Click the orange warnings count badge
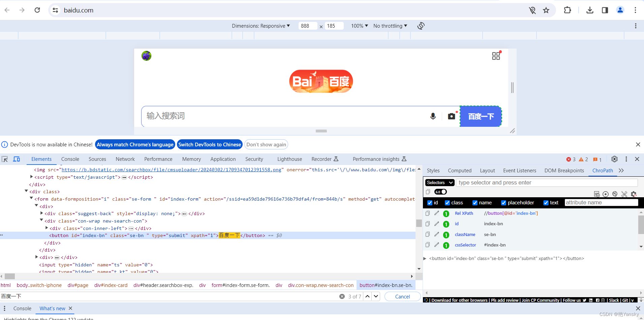644x320 pixels. pos(583,159)
